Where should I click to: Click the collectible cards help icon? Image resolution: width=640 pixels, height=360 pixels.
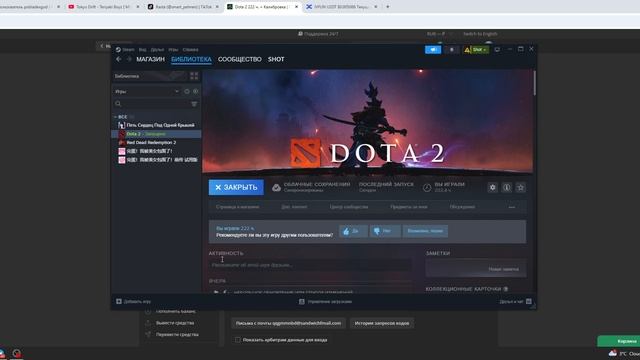pos(506,289)
